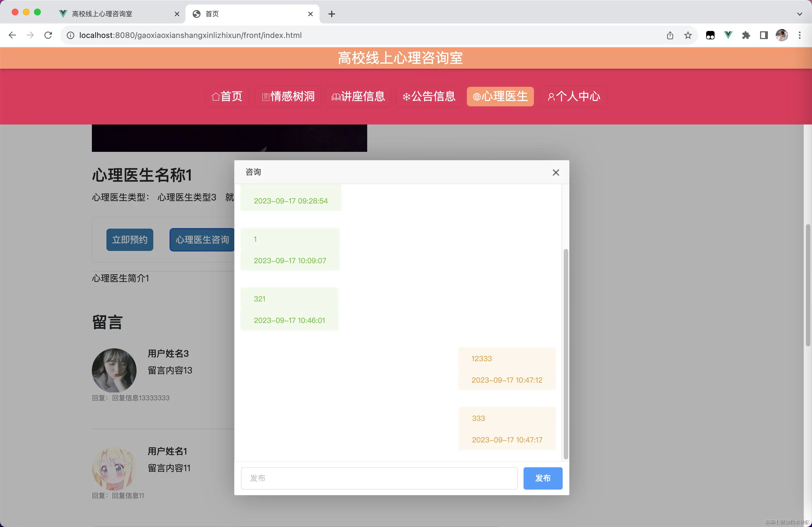Click the globe icon on 心理医生
The width and height of the screenshot is (812, 527).
(x=477, y=97)
